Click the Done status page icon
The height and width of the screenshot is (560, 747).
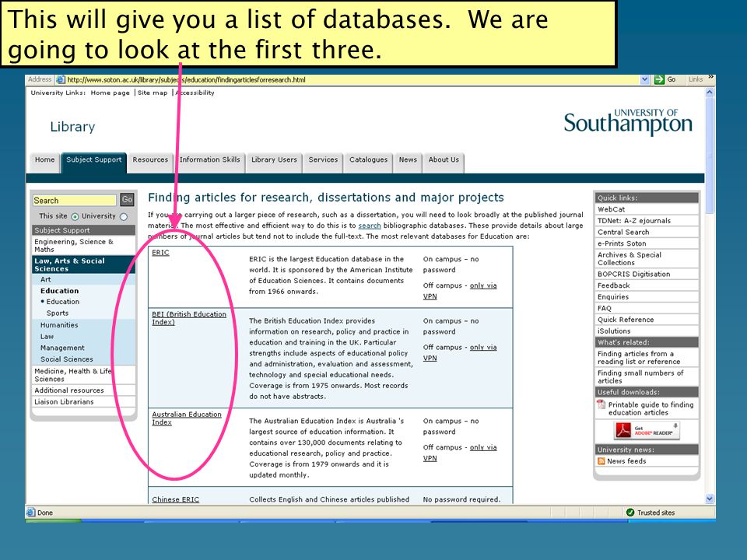point(31,513)
